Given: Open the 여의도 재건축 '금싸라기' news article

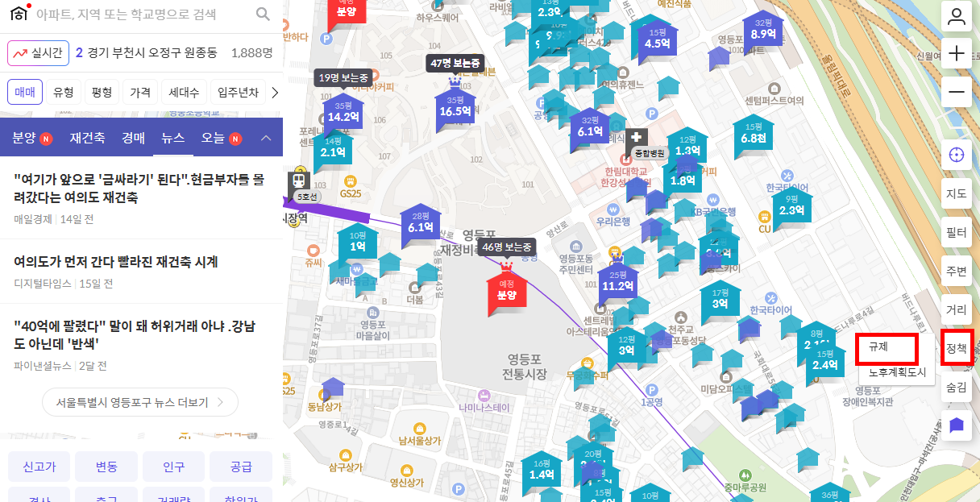Looking at the screenshot, I should (x=141, y=198).
